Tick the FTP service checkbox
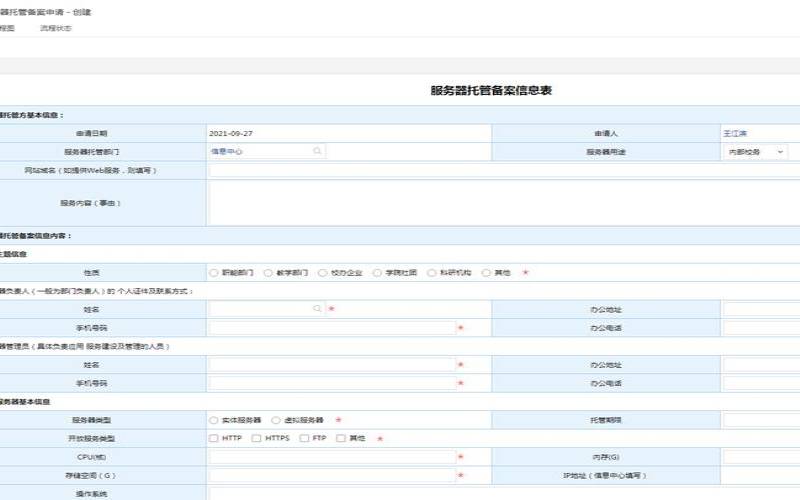 305,438
